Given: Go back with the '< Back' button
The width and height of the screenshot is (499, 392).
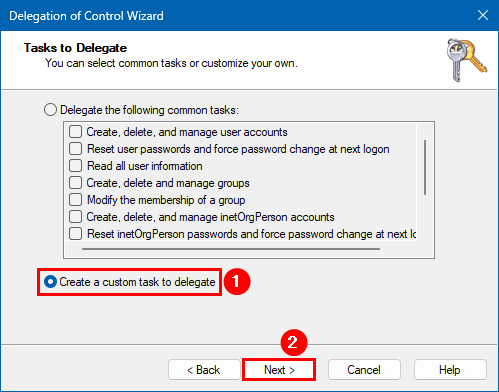Looking at the screenshot, I should click(x=204, y=370).
